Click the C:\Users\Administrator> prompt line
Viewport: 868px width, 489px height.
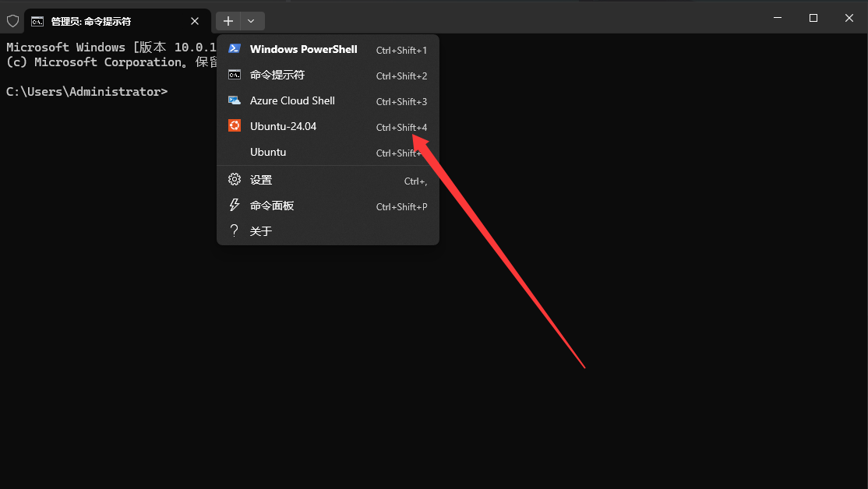(87, 92)
